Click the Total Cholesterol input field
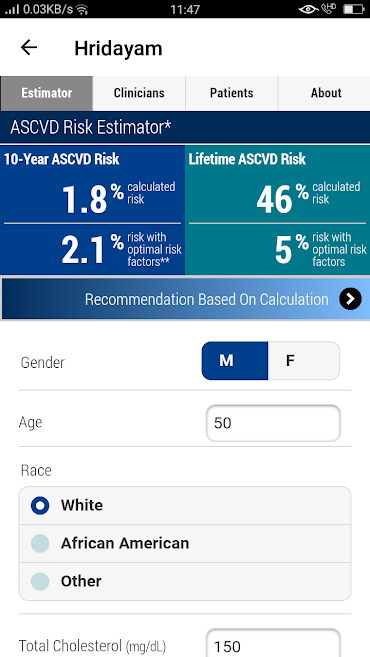 (x=273, y=644)
